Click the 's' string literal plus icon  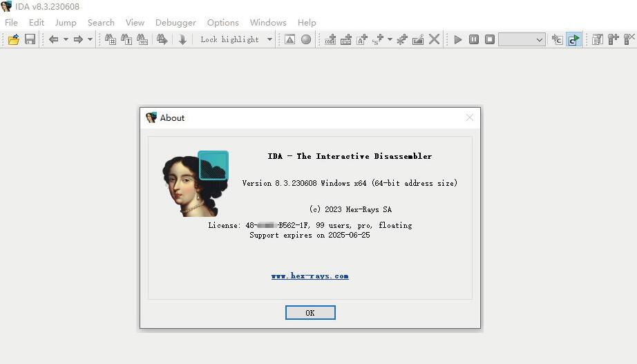[378, 39]
